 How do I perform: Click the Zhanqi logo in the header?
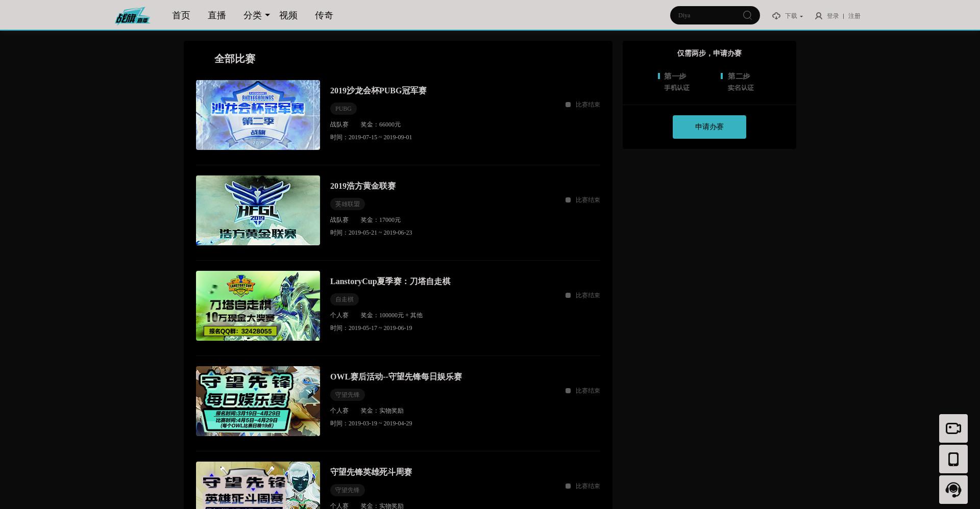pyautogui.click(x=132, y=16)
